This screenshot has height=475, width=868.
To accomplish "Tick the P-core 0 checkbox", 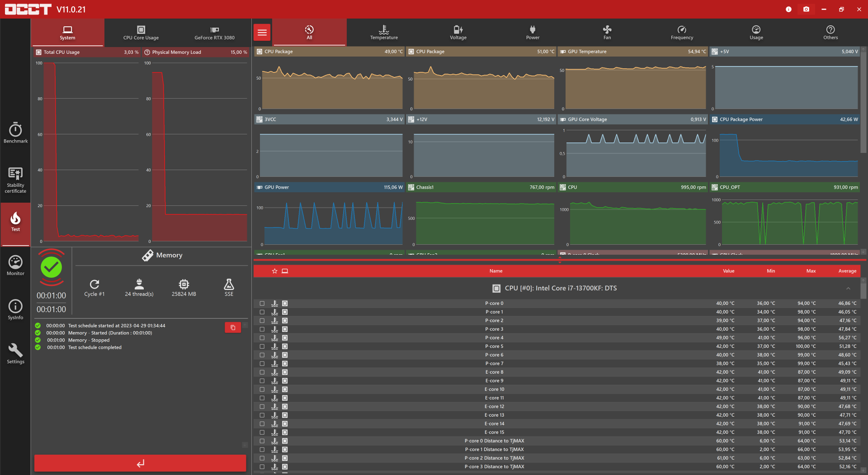I will 262,304.
